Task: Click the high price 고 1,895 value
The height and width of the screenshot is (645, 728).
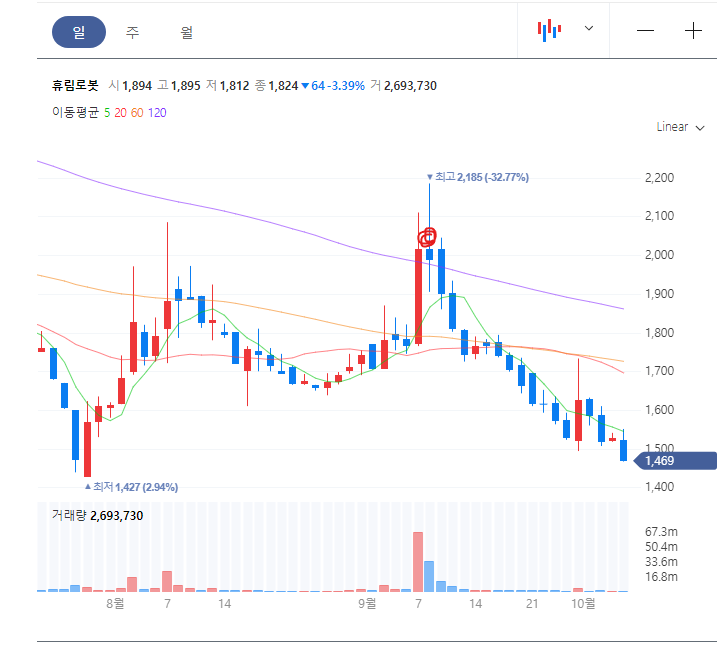Action: pyautogui.click(x=179, y=85)
